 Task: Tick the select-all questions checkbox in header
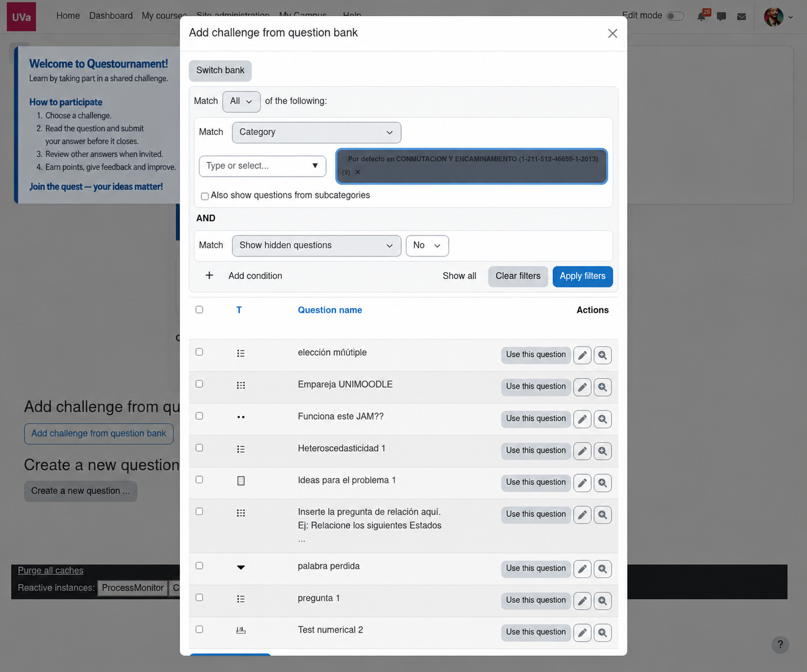[199, 309]
